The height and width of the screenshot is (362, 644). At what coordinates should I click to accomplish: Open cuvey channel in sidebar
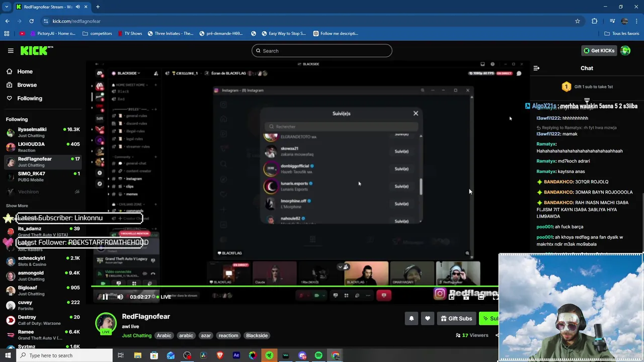pyautogui.click(x=43, y=305)
